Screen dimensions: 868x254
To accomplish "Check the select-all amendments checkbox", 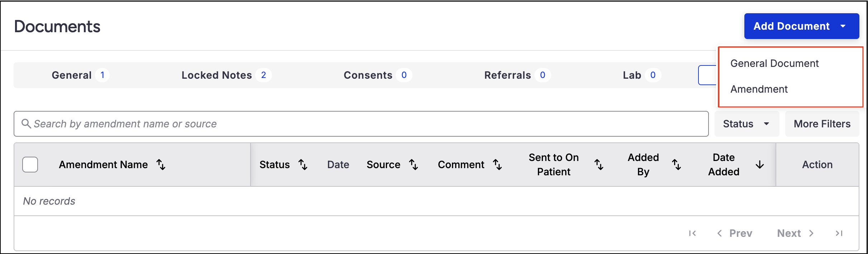I will click(x=30, y=165).
